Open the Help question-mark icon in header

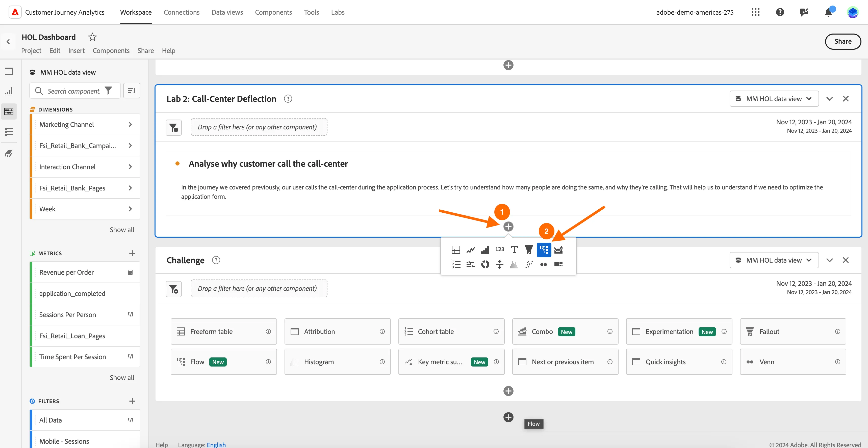[780, 12]
